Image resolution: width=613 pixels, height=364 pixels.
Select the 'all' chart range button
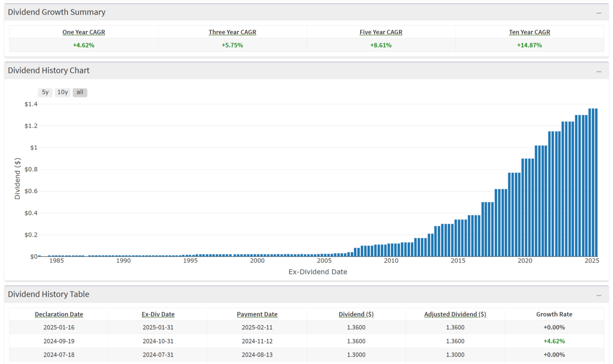click(x=80, y=92)
